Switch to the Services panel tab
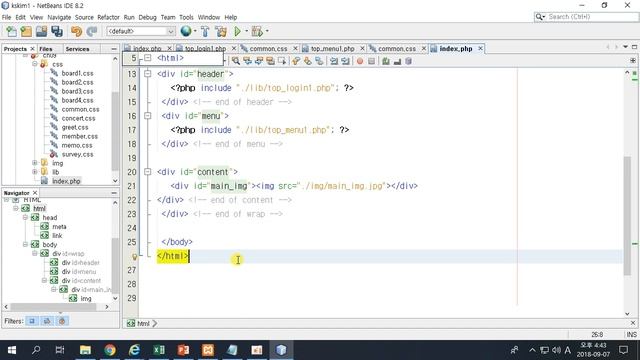This screenshot has width=640, height=360. pos(77,49)
